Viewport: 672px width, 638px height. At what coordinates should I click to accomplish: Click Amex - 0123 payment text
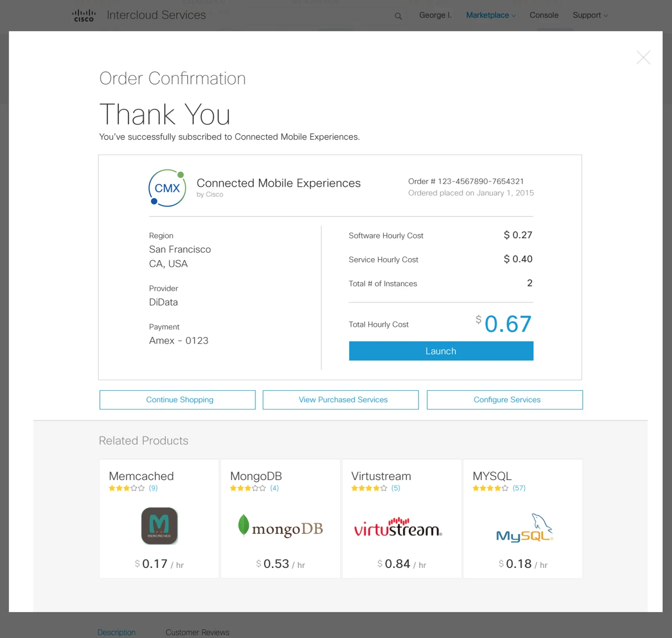(x=179, y=341)
